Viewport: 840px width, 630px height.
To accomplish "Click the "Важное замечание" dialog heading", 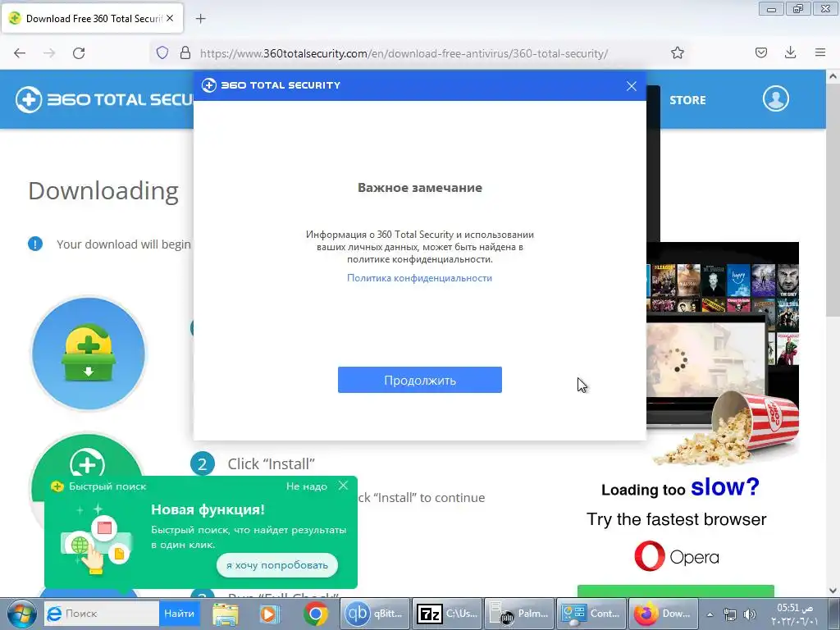I will click(x=419, y=188).
